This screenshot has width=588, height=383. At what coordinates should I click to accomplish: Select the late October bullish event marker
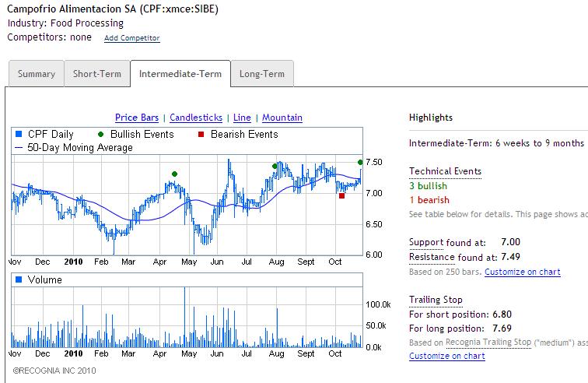pos(360,162)
